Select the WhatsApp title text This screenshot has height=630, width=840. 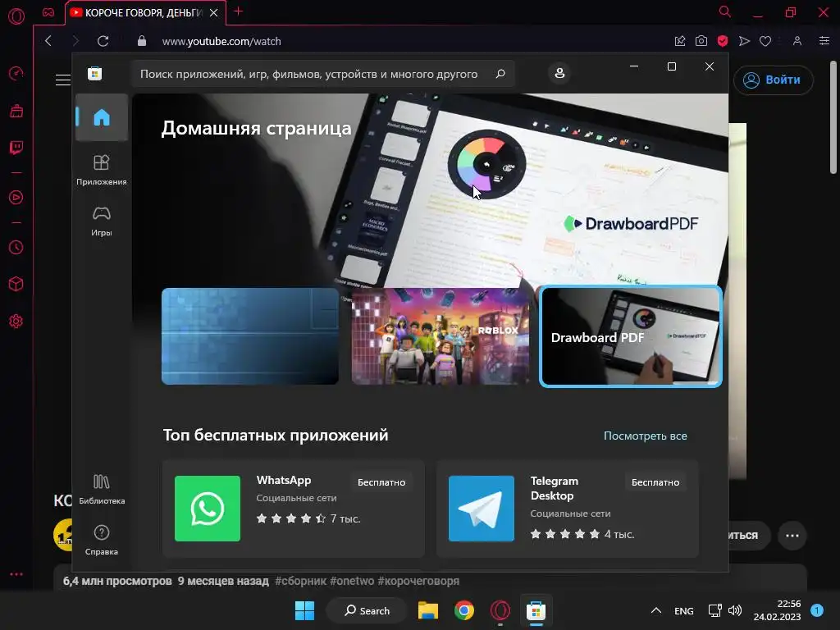[x=283, y=480]
